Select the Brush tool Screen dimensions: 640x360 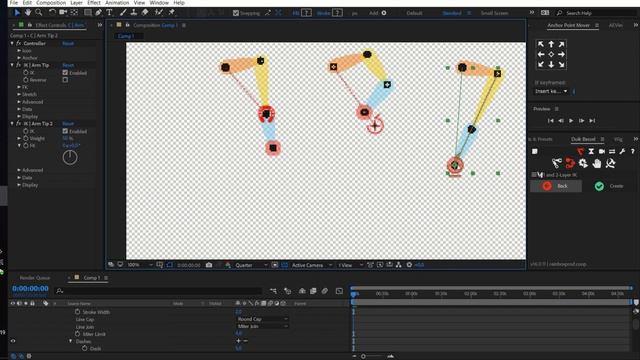tap(123, 13)
